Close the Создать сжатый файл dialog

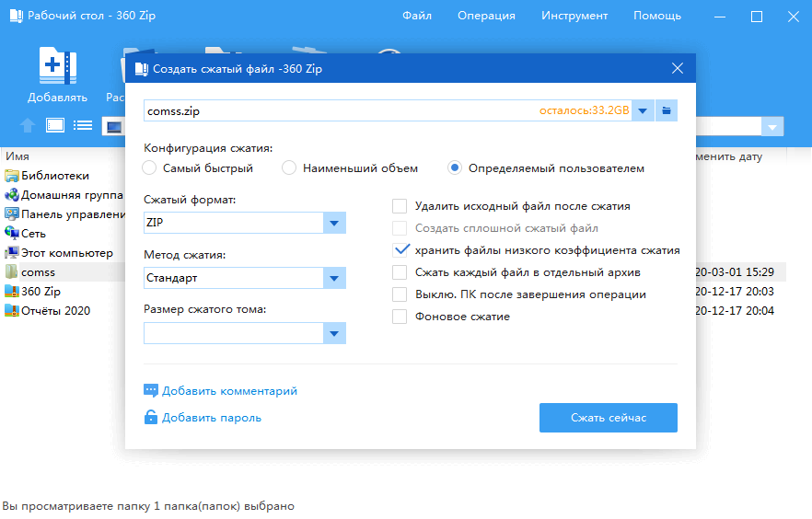[x=678, y=68]
